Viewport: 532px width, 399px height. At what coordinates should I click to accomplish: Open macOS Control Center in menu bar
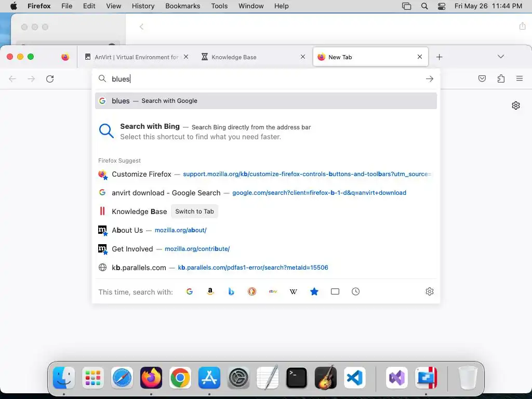[442, 6]
